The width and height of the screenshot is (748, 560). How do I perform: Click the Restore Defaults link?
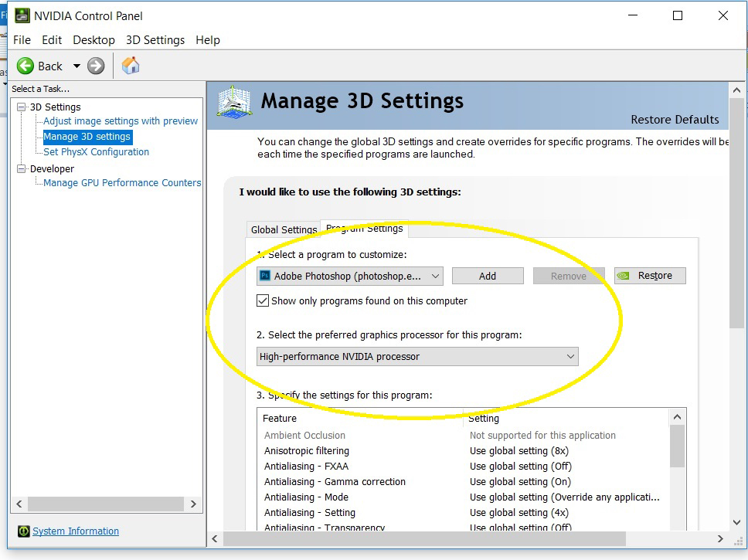pos(675,119)
